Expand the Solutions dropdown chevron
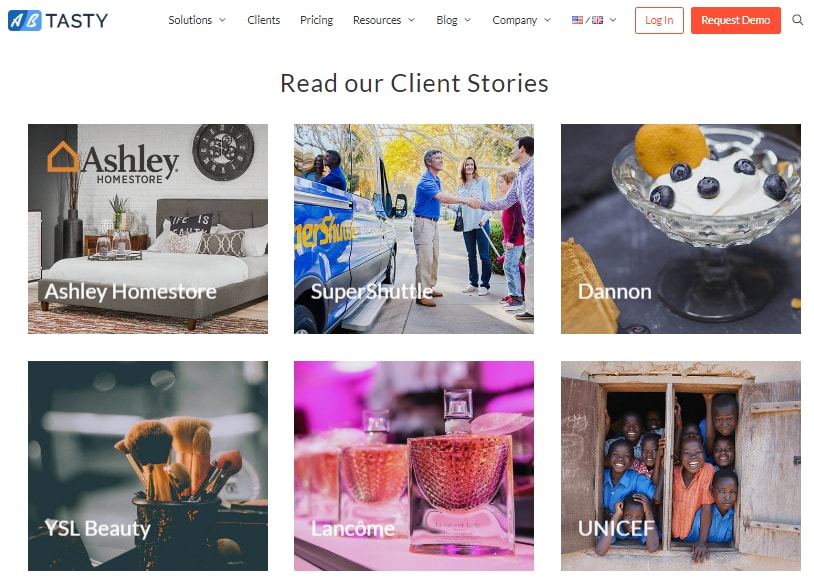Screen dimensions: 814x587 pyautogui.click(x=223, y=20)
